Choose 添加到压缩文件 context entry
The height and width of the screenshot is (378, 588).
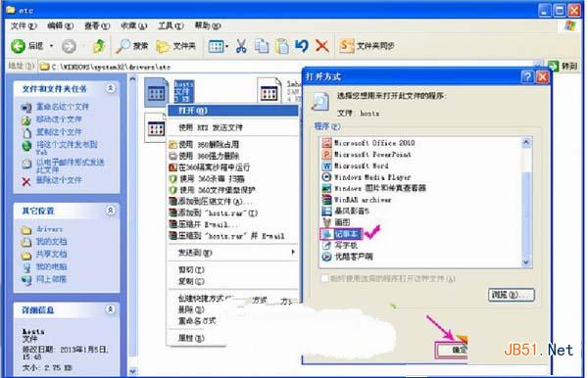tap(232, 202)
